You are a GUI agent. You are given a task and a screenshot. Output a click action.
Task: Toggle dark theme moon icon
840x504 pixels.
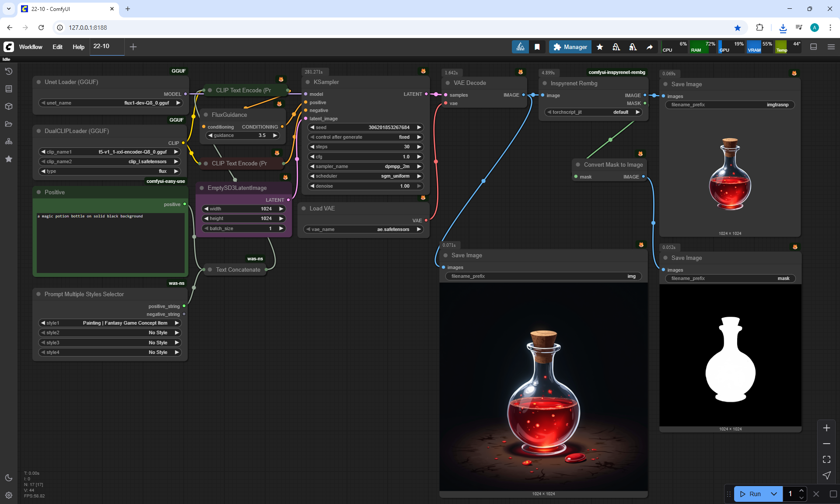pyautogui.click(x=9, y=478)
